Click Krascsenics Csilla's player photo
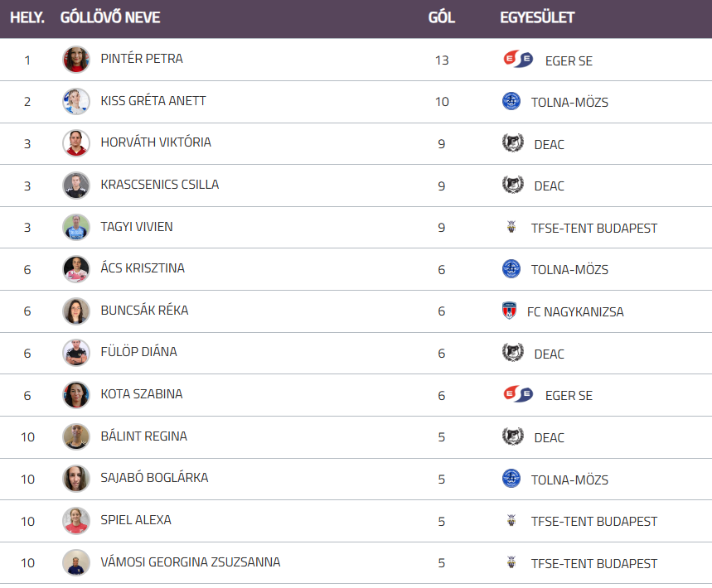The image size is (712, 588). pos(76,185)
